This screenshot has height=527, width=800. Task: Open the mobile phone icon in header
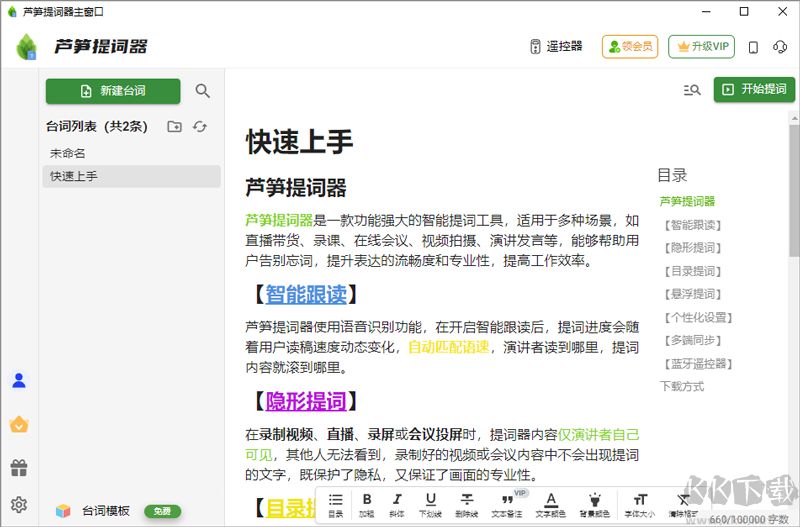(x=753, y=47)
